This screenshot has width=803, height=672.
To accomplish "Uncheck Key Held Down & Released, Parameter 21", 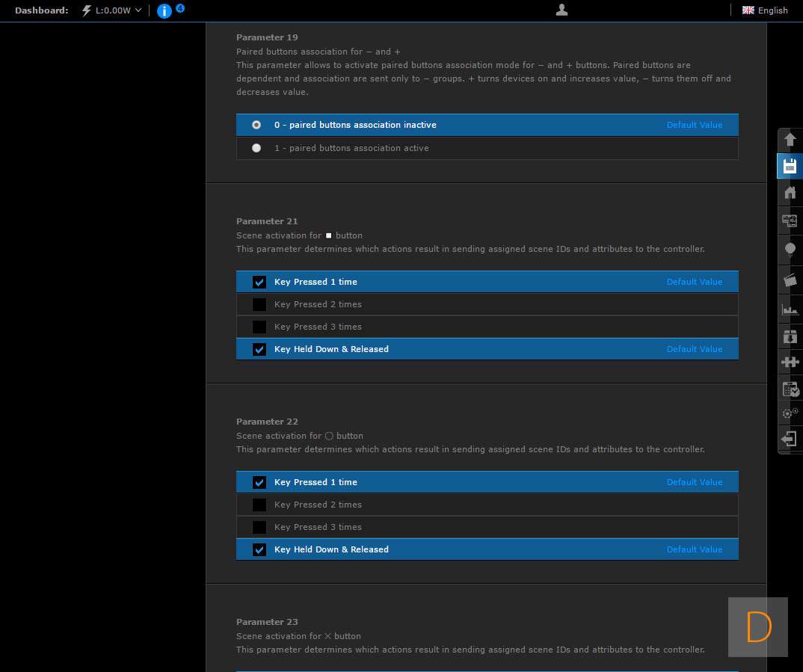I will tap(259, 350).
